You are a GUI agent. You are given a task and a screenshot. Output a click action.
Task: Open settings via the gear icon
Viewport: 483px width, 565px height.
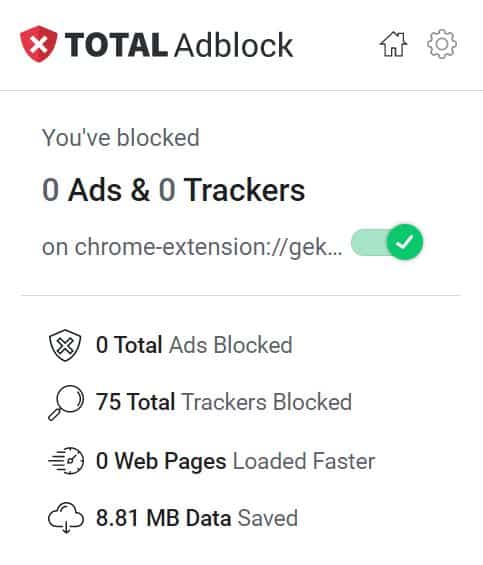click(x=442, y=44)
